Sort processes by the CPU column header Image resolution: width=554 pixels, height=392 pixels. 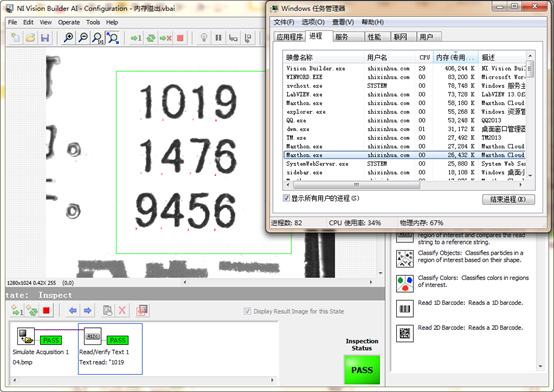click(x=424, y=57)
